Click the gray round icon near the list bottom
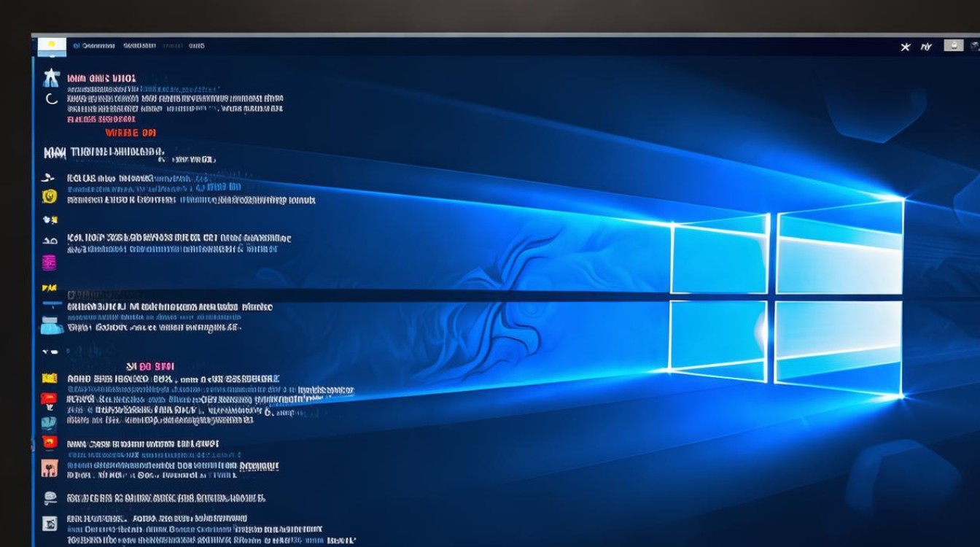Viewport: 980px width, 547px height. [50, 498]
